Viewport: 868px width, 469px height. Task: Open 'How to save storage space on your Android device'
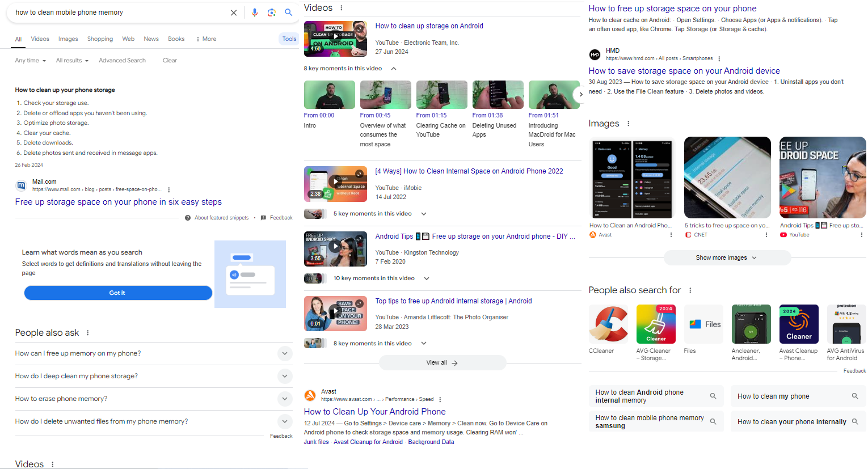[x=684, y=71]
